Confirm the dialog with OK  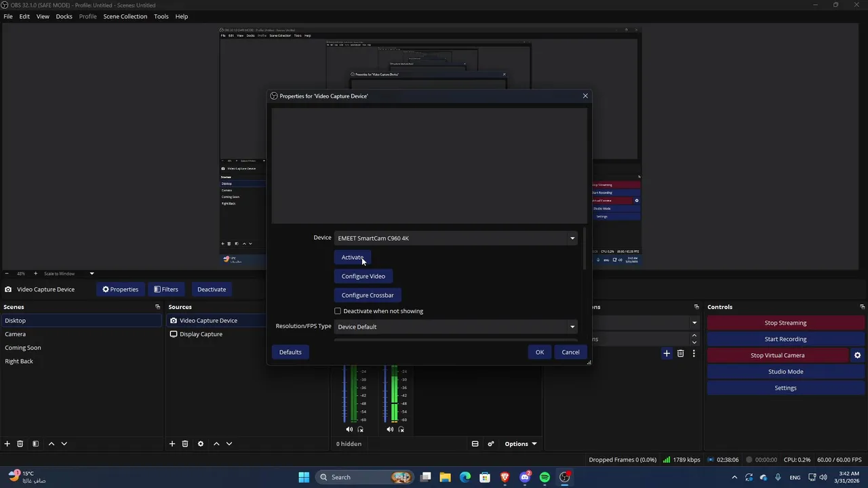(x=540, y=352)
